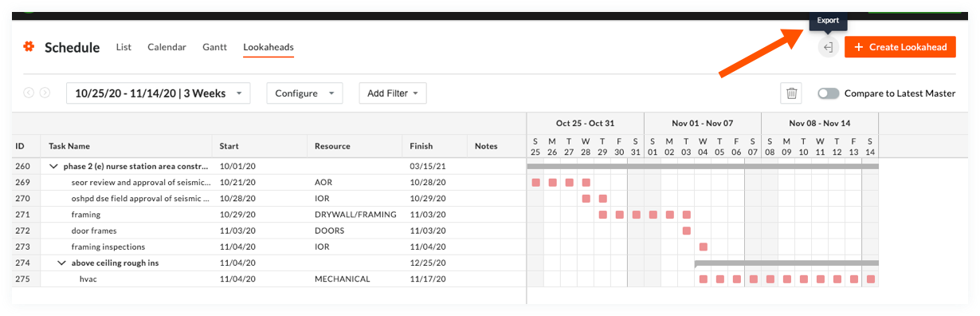980x316 pixels.
Task: Collapse above ceiling rough ins group
Action: (x=62, y=263)
